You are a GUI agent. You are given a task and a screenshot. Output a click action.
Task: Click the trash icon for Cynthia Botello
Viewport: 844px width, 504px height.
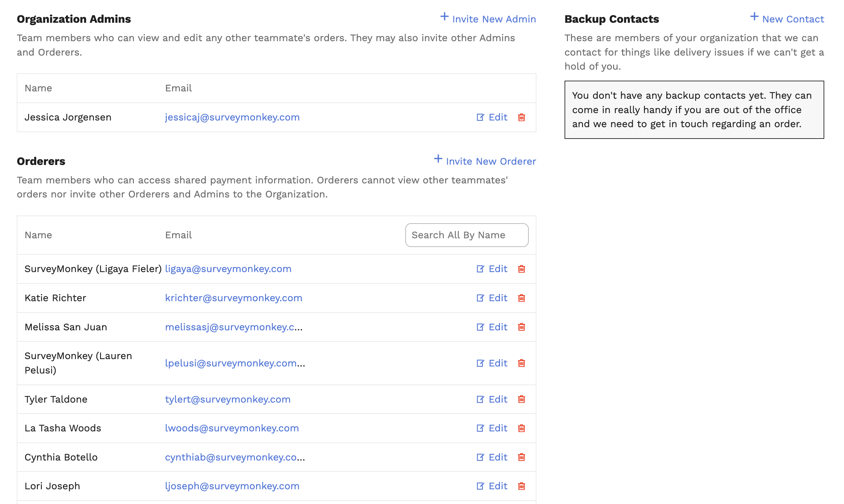click(522, 457)
